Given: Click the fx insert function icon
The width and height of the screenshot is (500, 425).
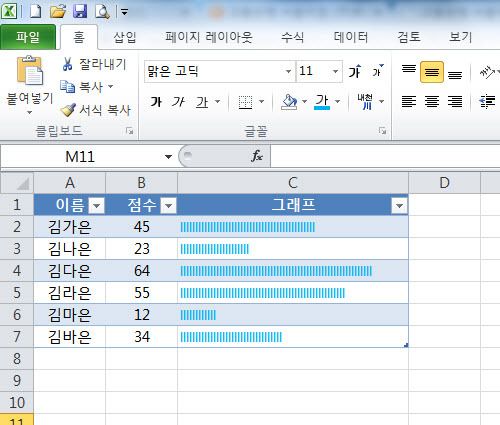Looking at the screenshot, I should tap(256, 156).
